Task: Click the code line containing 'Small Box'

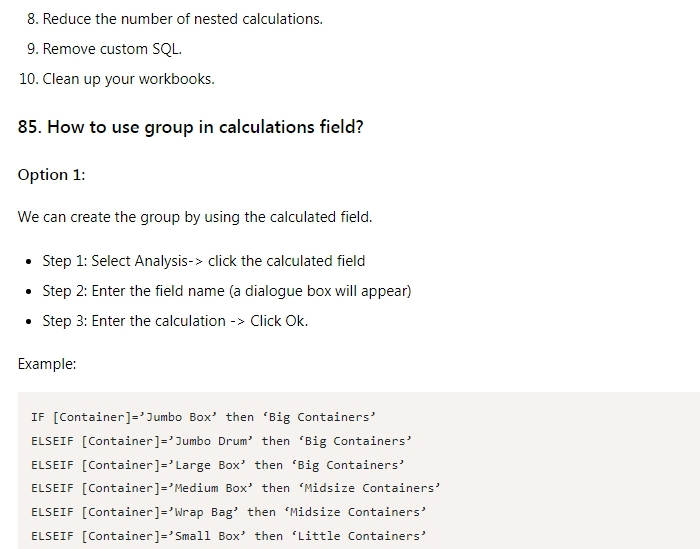Action: click(229, 536)
